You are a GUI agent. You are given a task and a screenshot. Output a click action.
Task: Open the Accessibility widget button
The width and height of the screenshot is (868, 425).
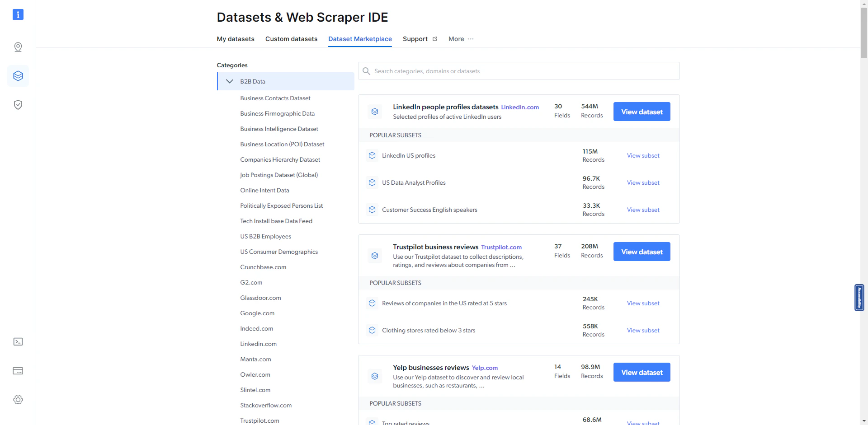pos(859,298)
